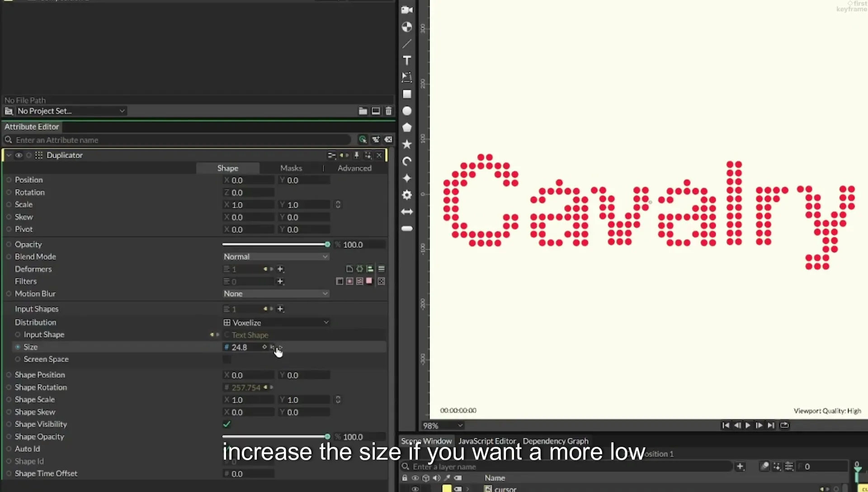Select the Arrow shape tool
The height and width of the screenshot is (492, 868).
tap(407, 212)
